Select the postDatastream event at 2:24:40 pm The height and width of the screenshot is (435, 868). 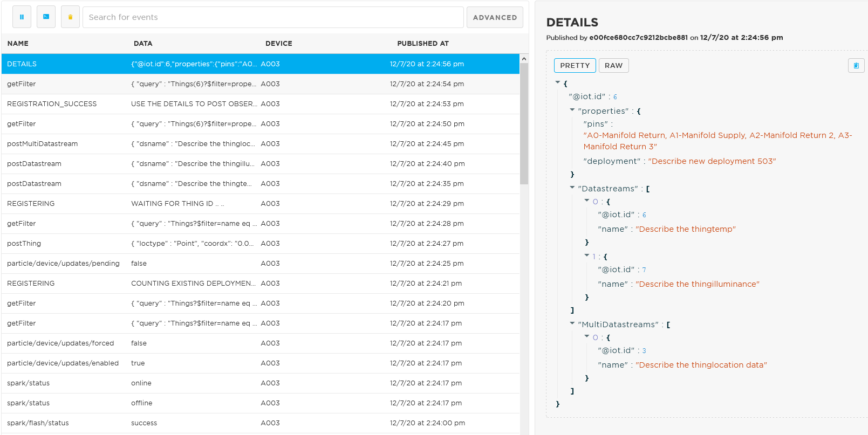[x=261, y=164]
